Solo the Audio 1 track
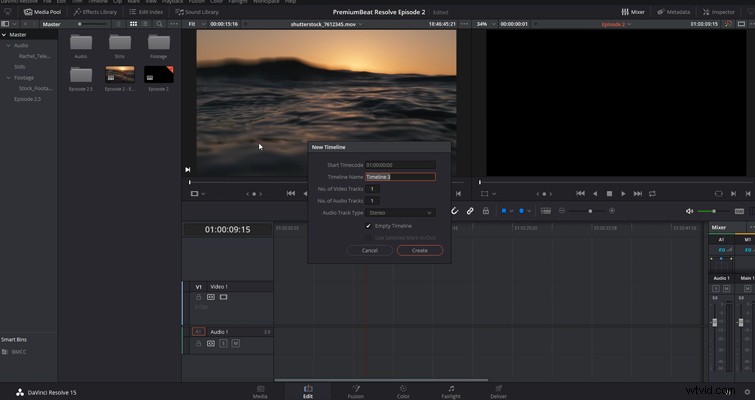 [223, 343]
